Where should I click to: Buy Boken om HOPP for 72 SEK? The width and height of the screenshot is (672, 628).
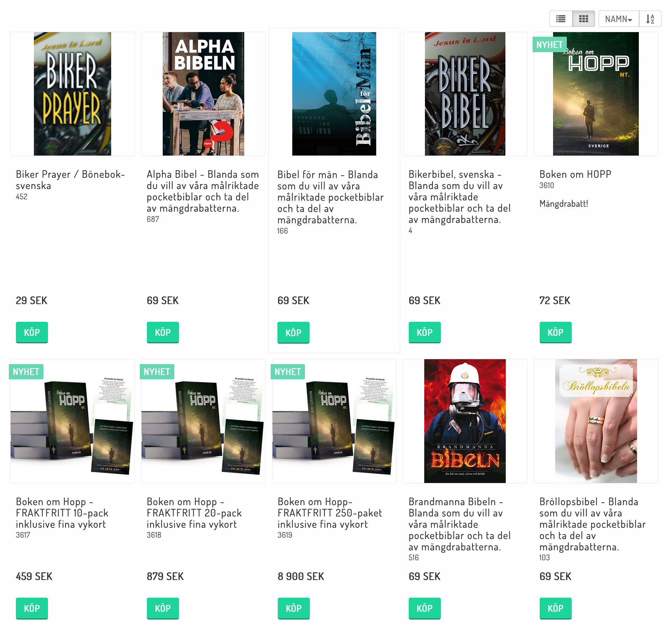pyautogui.click(x=556, y=332)
